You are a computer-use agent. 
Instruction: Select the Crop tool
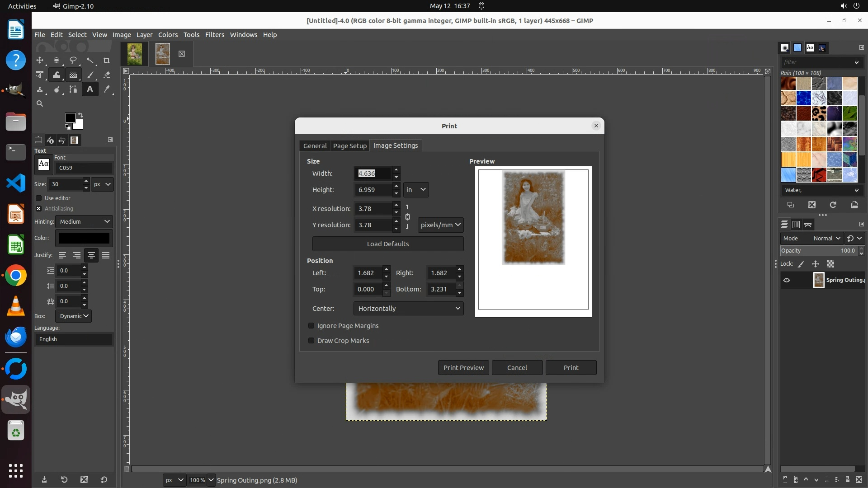pos(107,60)
